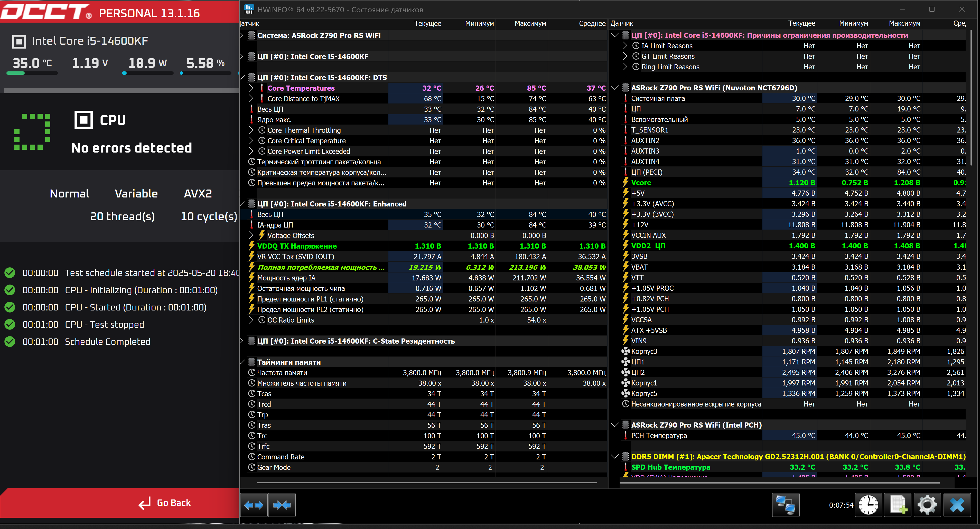Click the Текущее column header in right panel
The width and height of the screenshot is (980, 529).
[x=801, y=24]
